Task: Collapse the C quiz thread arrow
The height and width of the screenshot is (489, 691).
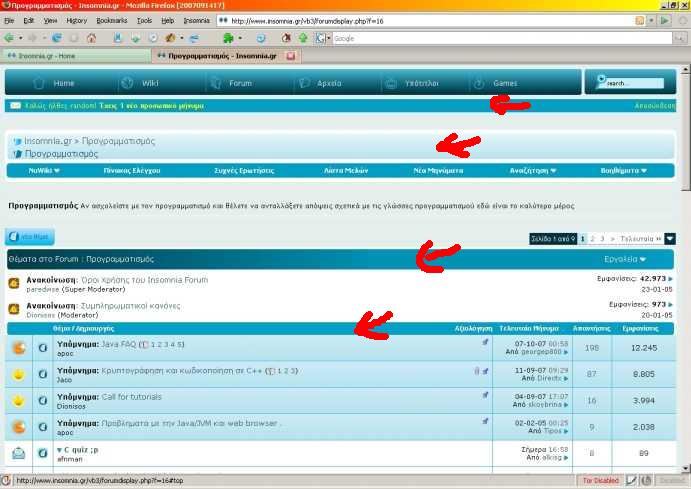Action: 59,450
